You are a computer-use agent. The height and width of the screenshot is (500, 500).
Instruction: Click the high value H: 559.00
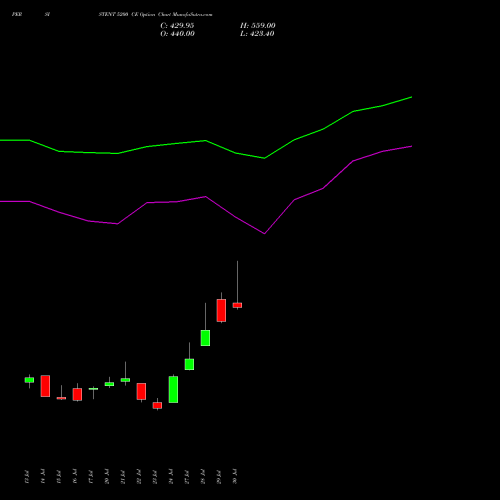(x=258, y=26)
